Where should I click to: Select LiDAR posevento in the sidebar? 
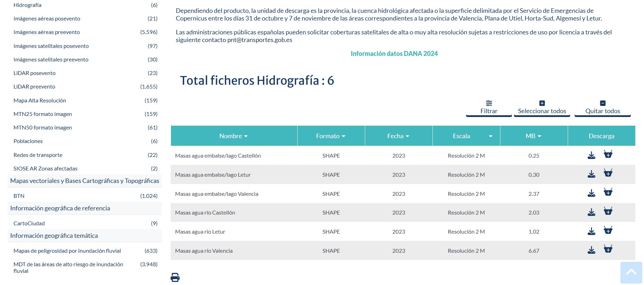pyautogui.click(x=35, y=73)
